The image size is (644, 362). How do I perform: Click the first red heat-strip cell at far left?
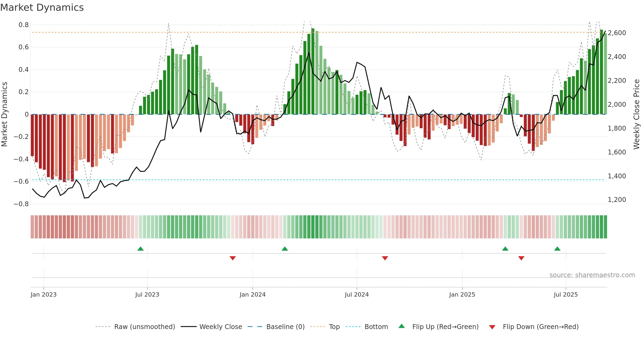[x=32, y=227]
